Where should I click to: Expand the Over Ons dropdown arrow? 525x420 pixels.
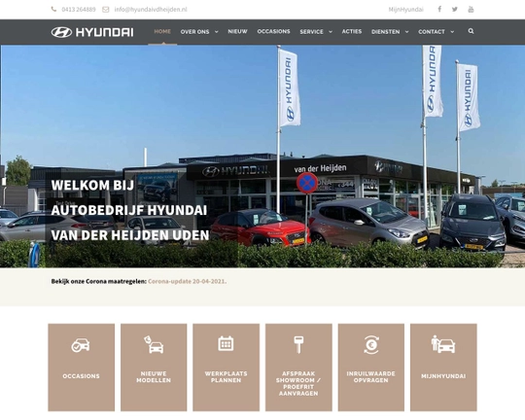[x=216, y=32]
